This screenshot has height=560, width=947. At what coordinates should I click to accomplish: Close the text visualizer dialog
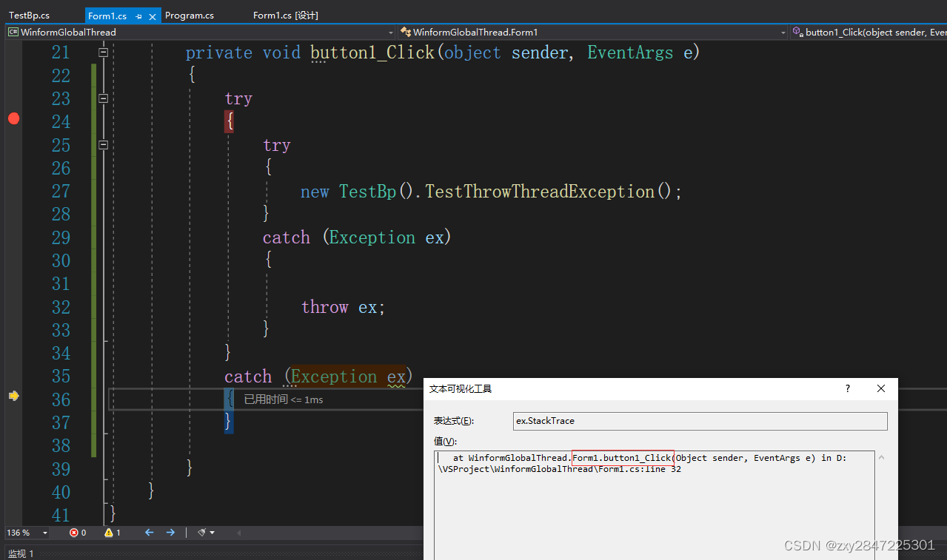[x=881, y=388]
